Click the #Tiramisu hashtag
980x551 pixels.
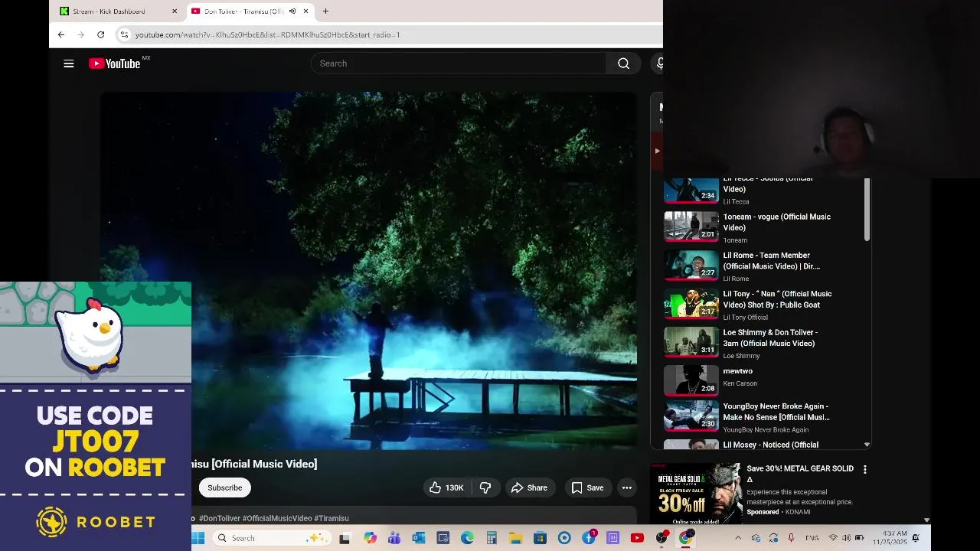coord(331,518)
